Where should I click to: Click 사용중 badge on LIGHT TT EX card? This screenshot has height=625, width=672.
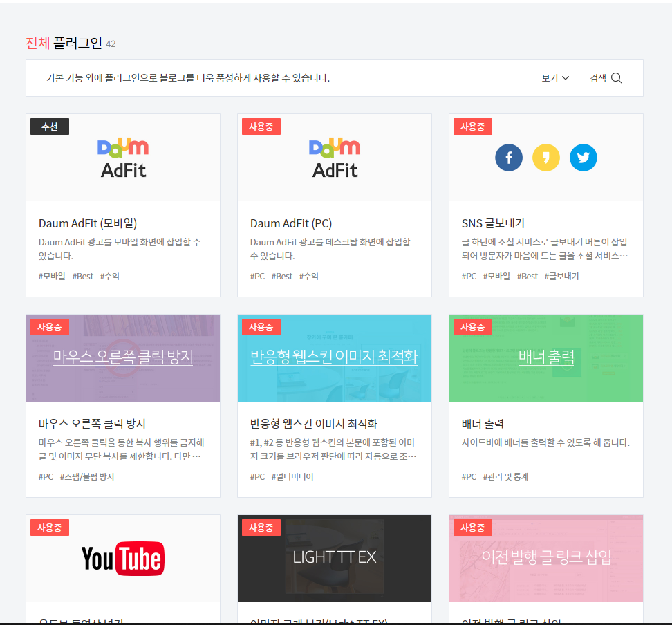[261, 528]
